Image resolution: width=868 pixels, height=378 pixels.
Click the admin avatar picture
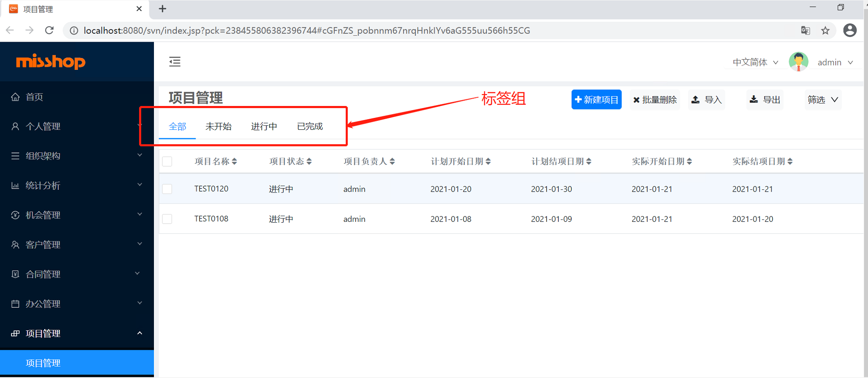pos(799,62)
